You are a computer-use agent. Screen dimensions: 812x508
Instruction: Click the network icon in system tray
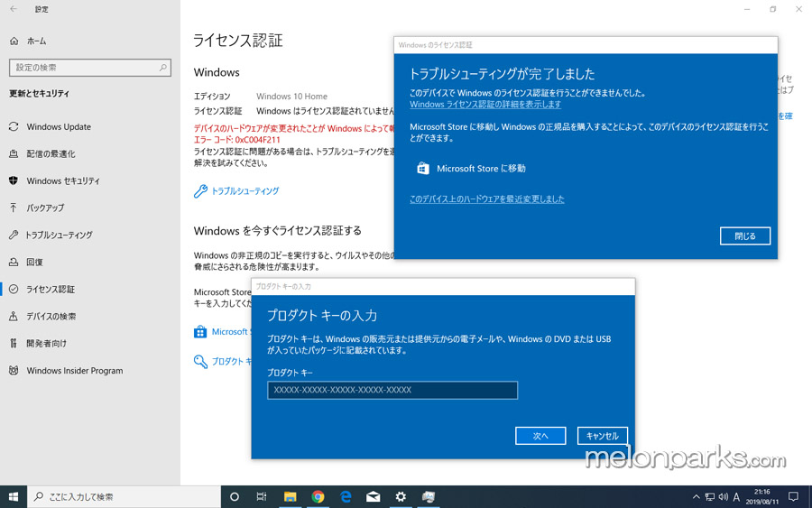click(710, 497)
